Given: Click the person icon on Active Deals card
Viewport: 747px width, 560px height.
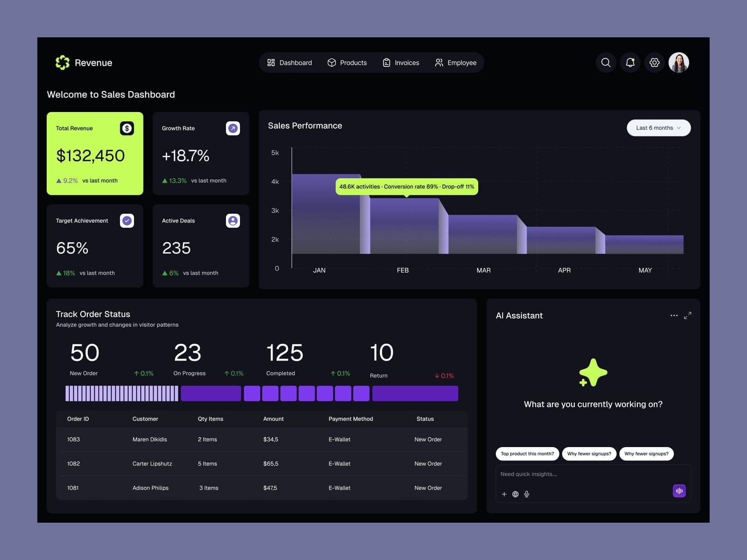Looking at the screenshot, I should click(x=233, y=221).
